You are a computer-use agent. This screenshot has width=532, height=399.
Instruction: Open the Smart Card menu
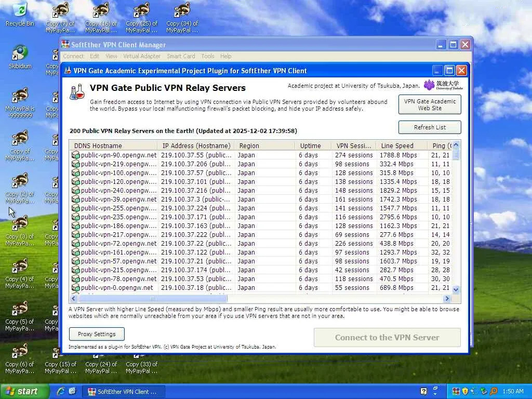[x=181, y=56]
